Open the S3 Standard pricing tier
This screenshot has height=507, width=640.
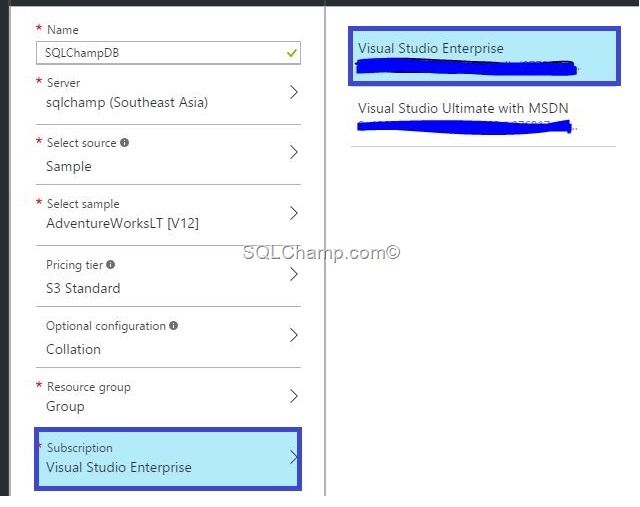click(x=83, y=288)
